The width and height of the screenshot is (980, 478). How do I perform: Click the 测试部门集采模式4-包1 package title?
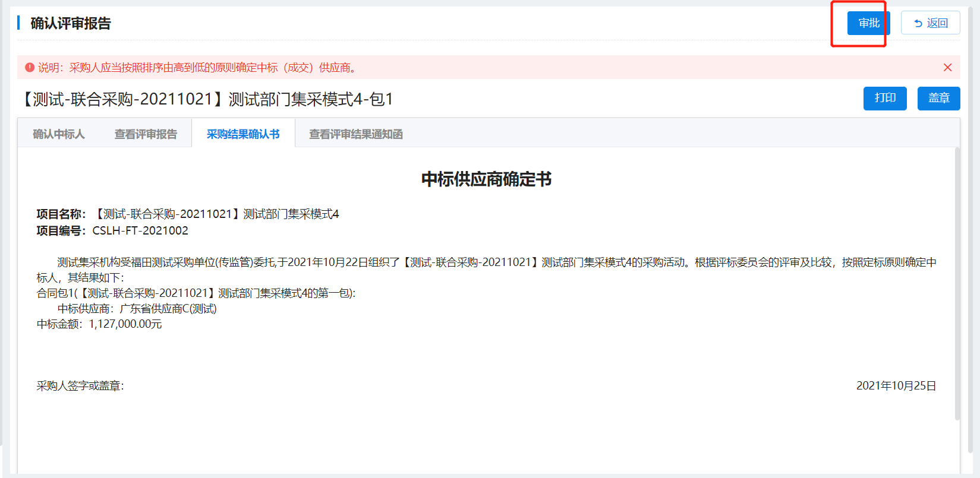point(208,99)
